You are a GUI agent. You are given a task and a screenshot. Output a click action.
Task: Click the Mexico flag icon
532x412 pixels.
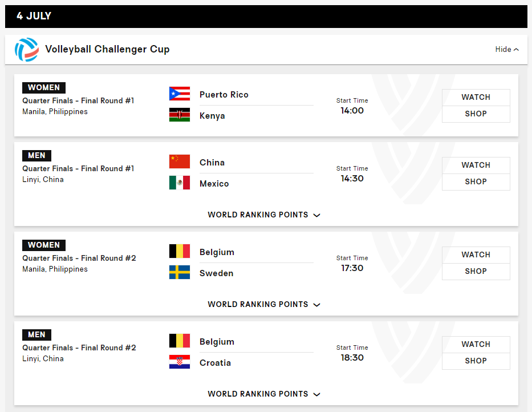click(180, 183)
